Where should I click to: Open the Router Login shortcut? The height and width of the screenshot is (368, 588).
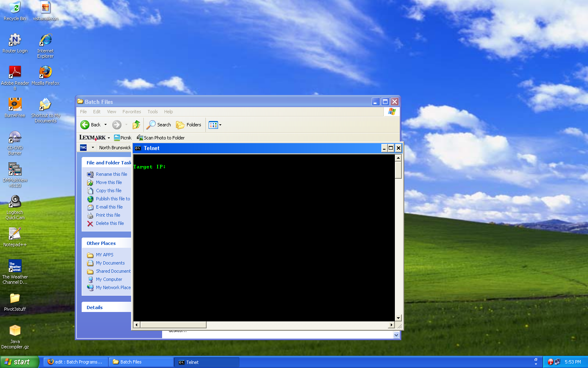pyautogui.click(x=15, y=43)
